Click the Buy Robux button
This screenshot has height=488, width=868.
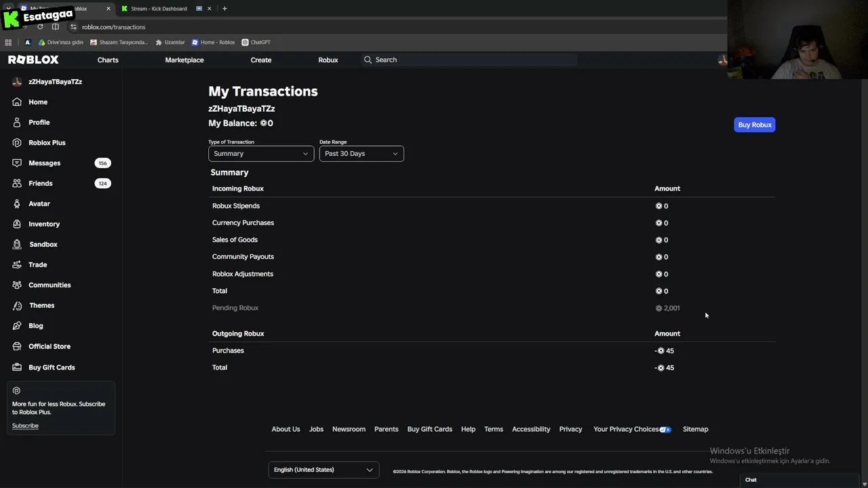click(755, 125)
